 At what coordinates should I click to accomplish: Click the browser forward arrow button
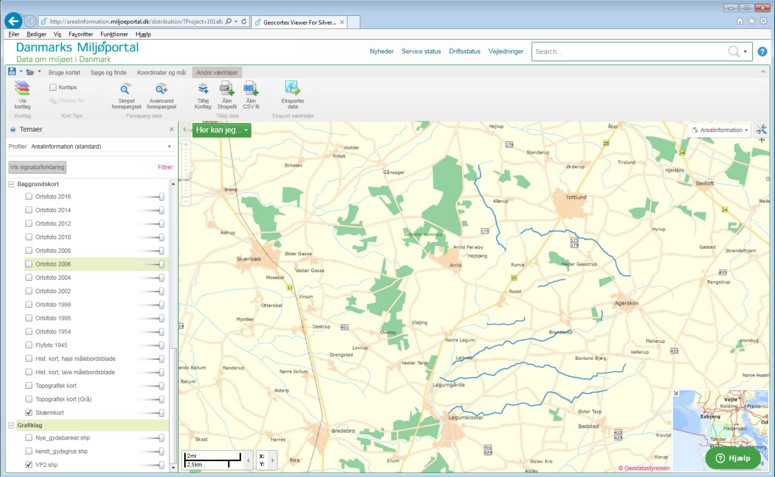pyautogui.click(x=30, y=21)
